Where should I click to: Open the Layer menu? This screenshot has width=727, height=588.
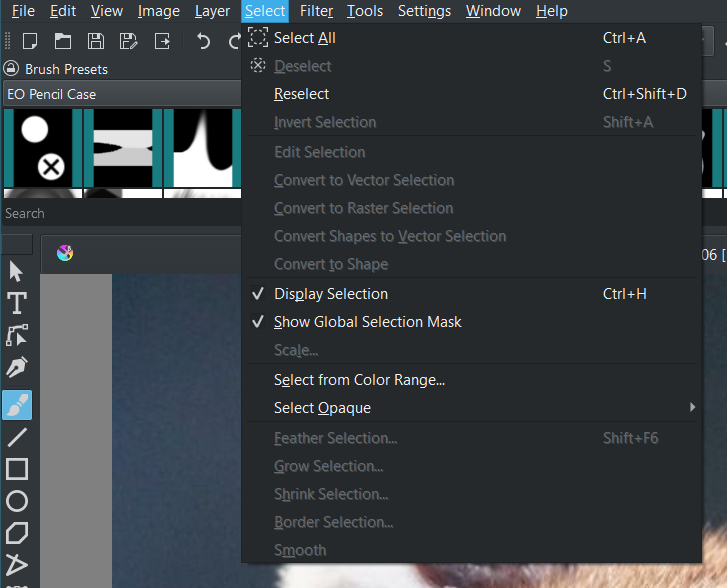[212, 11]
